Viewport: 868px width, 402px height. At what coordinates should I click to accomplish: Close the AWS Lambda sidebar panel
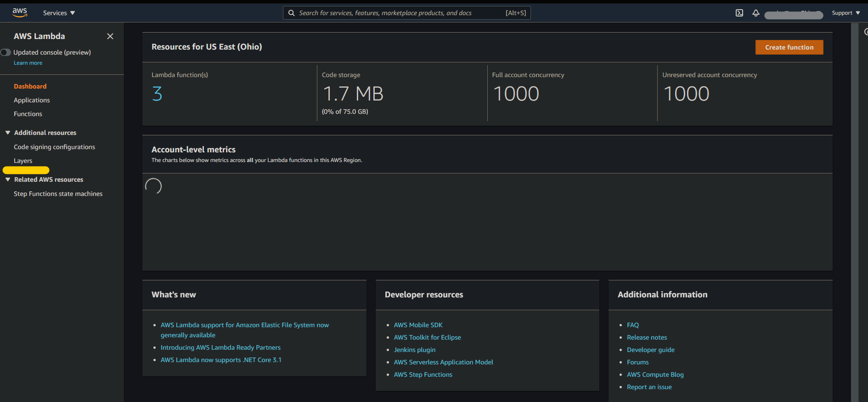coord(110,36)
